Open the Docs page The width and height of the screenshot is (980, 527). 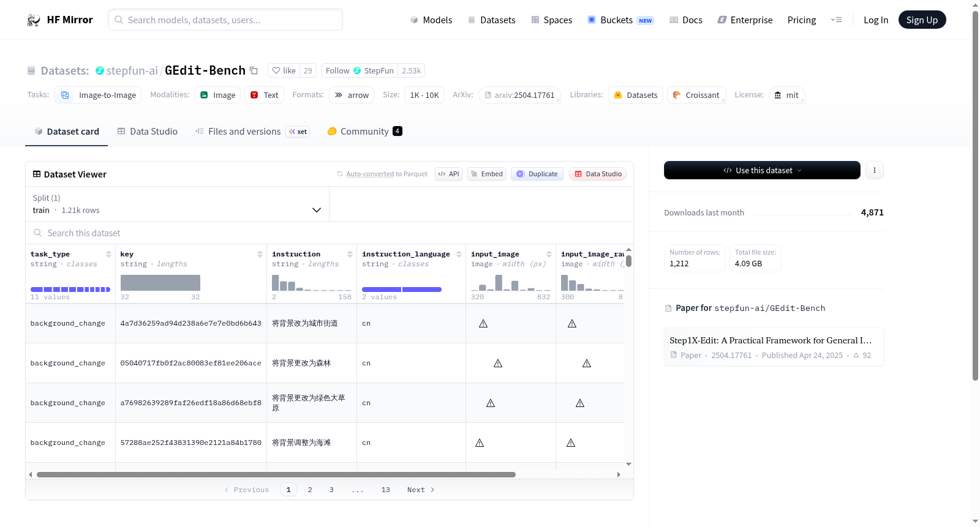tap(686, 20)
